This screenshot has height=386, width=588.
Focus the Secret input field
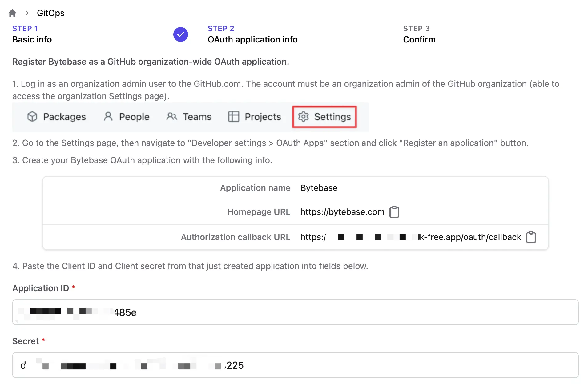pyautogui.click(x=296, y=365)
